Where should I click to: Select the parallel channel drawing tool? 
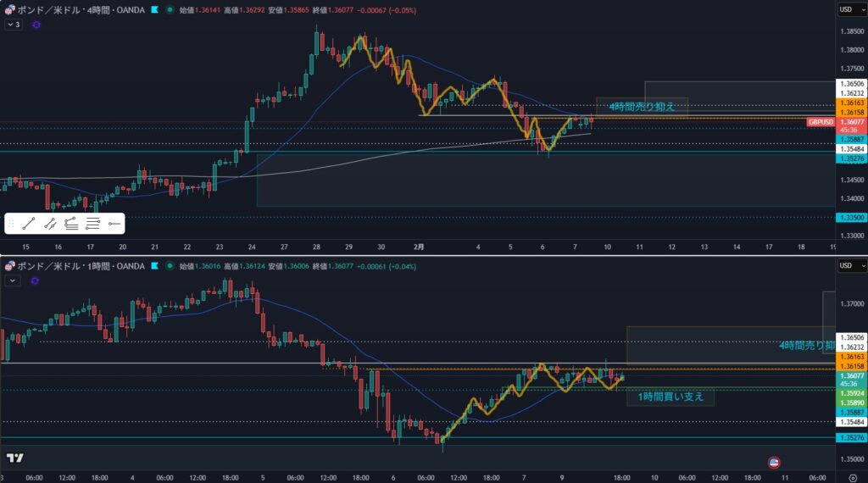point(50,224)
